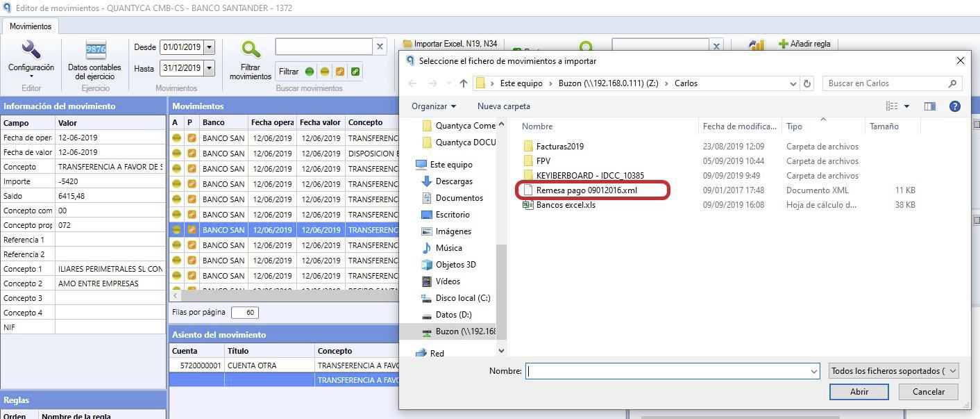Open Datos contables del ejercicio calculator icon

point(95,60)
